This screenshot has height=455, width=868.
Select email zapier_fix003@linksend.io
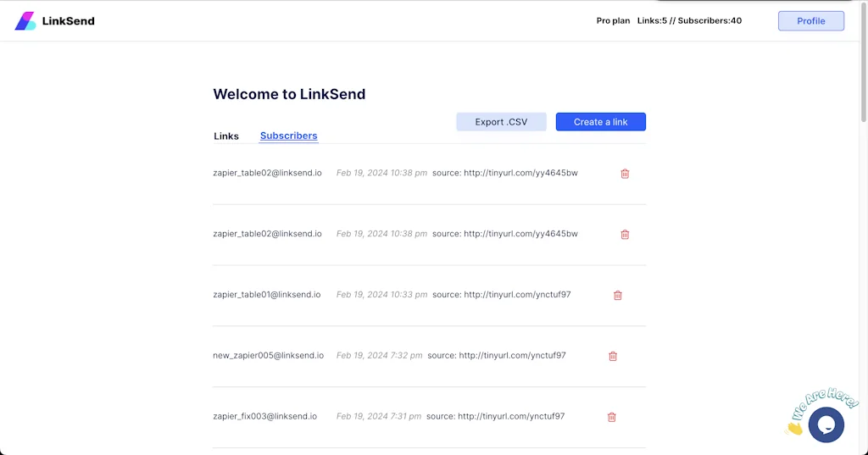265,416
